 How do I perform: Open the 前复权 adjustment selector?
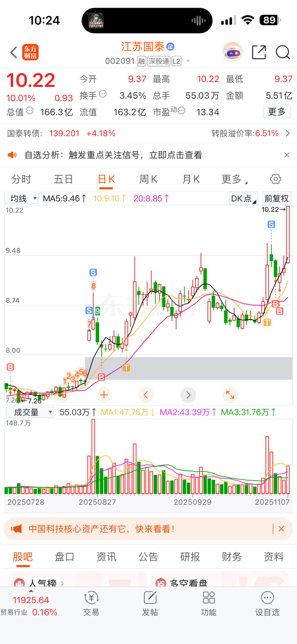pyautogui.click(x=277, y=198)
